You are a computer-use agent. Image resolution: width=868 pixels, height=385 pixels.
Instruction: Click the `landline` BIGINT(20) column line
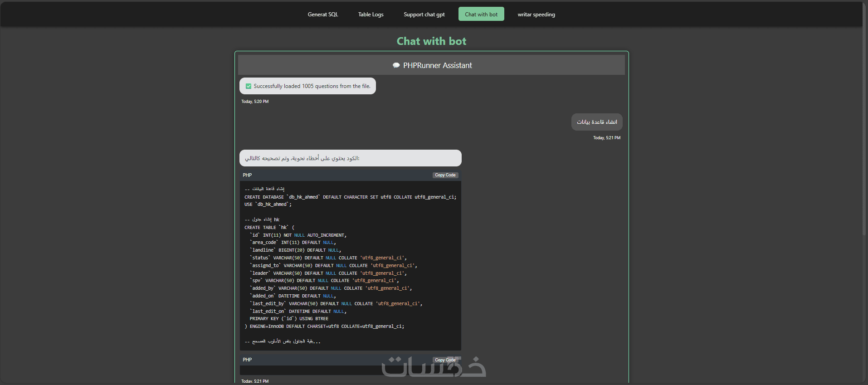(295, 250)
